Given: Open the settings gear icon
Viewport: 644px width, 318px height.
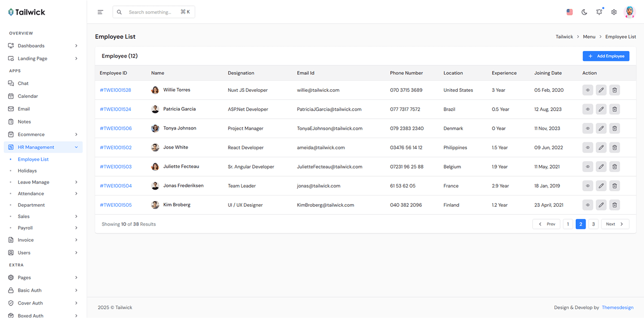Looking at the screenshot, I should (x=614, y=12).
